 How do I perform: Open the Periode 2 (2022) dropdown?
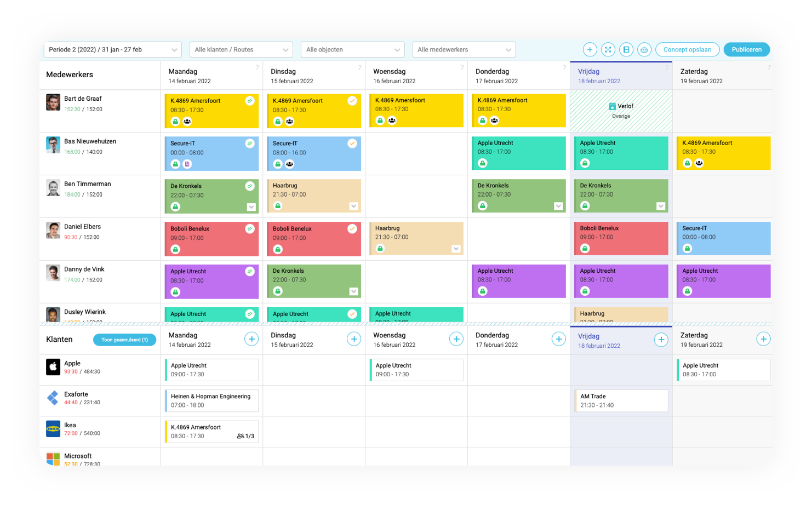click(x=112, y=50)
